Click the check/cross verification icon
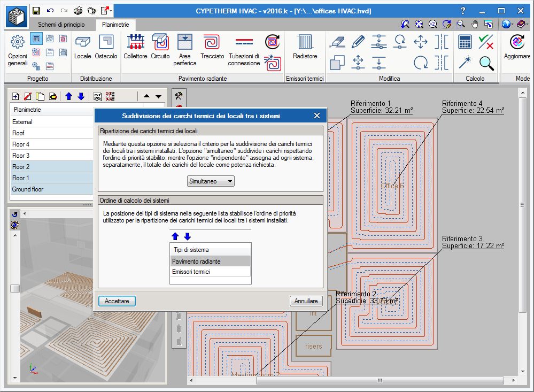534x392 pixels. (486, 42)
